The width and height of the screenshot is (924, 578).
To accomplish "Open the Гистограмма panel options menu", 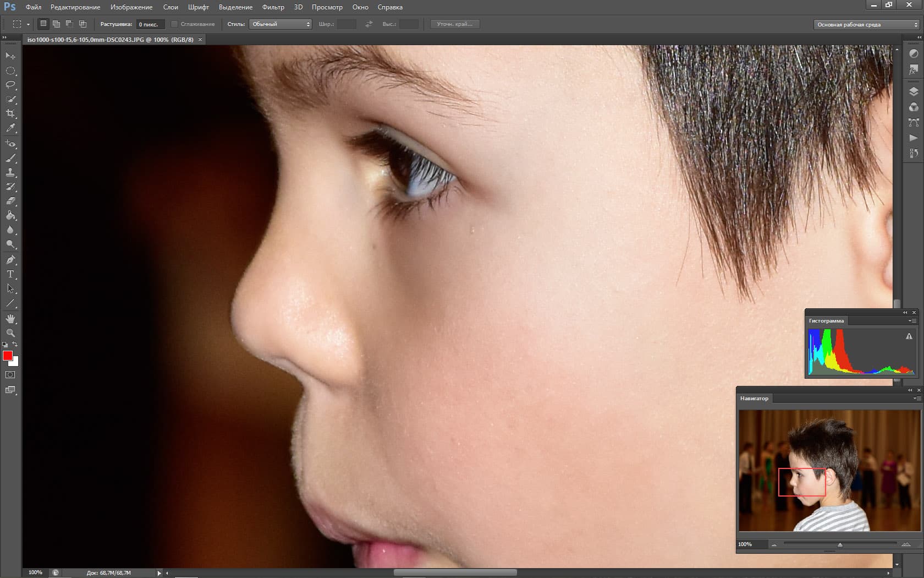I will click(912, 321).
